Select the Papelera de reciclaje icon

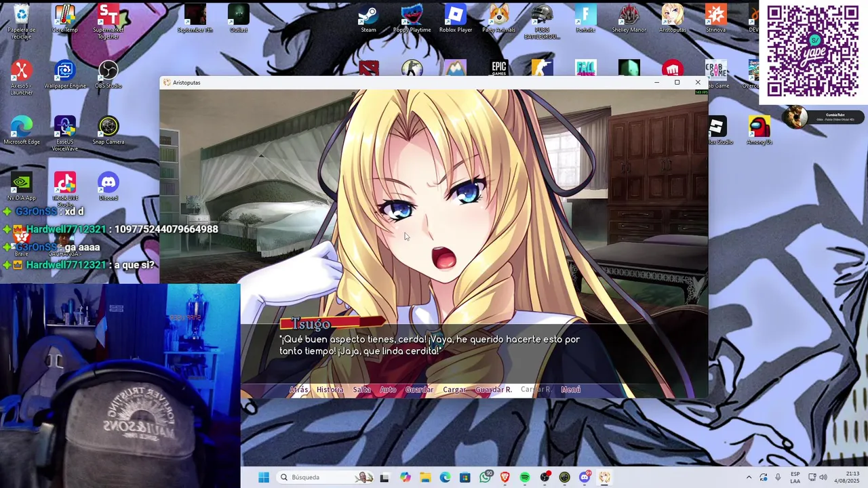(21, 22)
